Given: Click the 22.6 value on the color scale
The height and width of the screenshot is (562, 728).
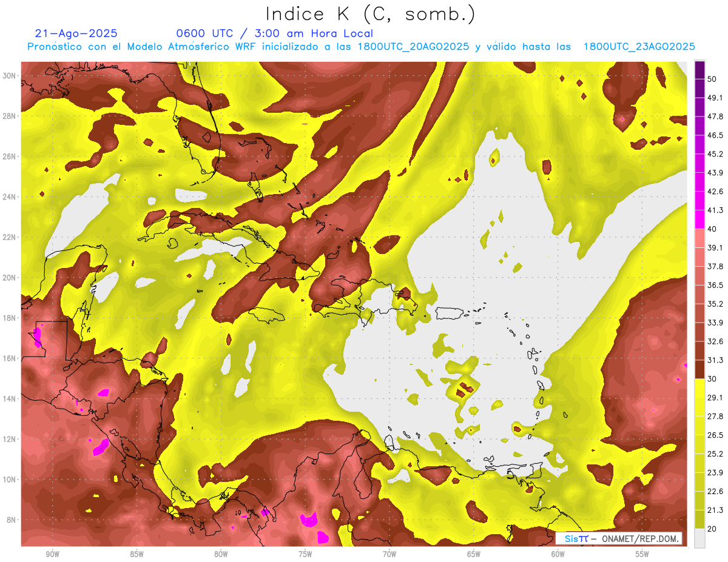Looking at the screenshot, I should 715,491.
